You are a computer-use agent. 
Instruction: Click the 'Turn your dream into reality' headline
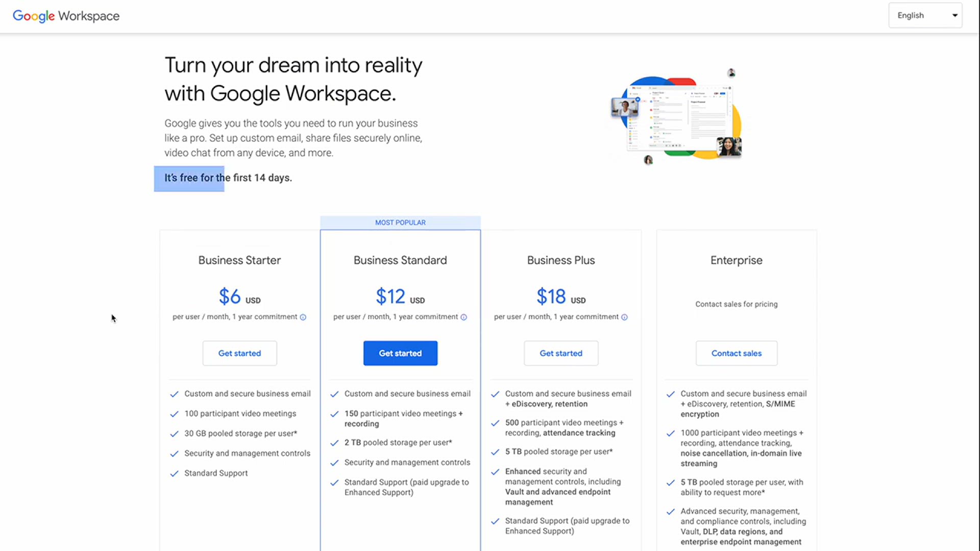(x=293, y=80)
